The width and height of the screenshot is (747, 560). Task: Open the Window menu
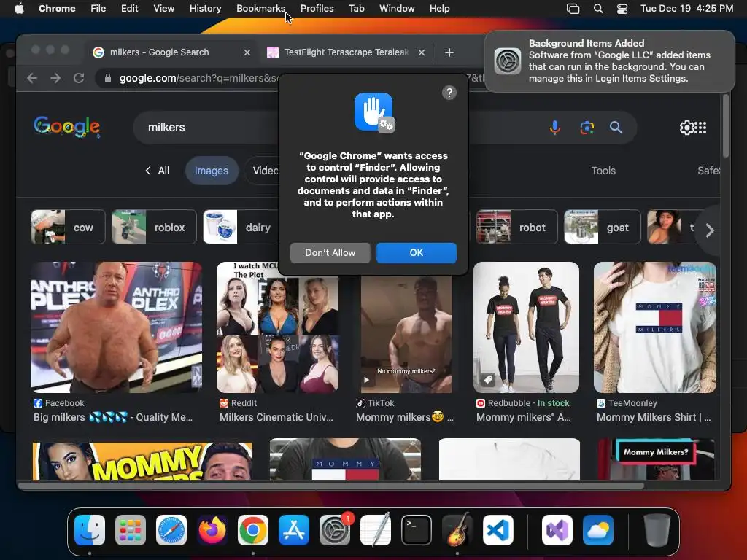(397, 9)
